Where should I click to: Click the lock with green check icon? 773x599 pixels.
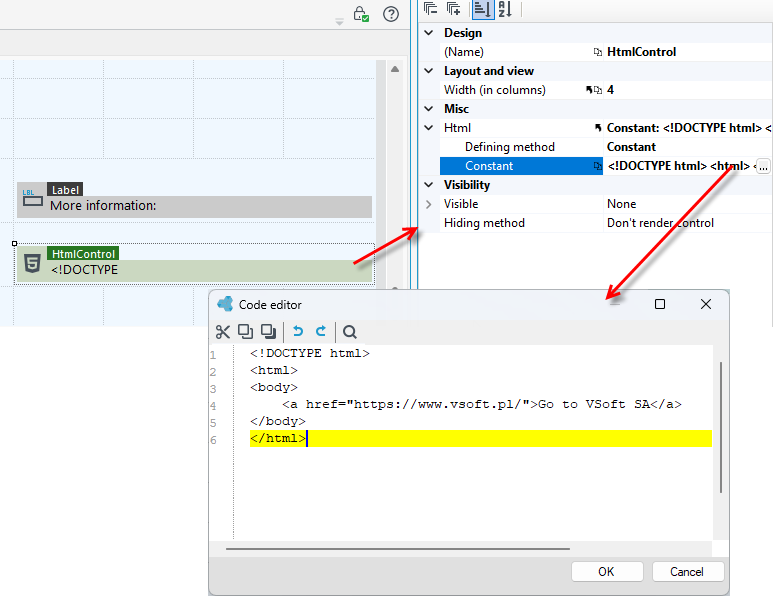point(361,14)
